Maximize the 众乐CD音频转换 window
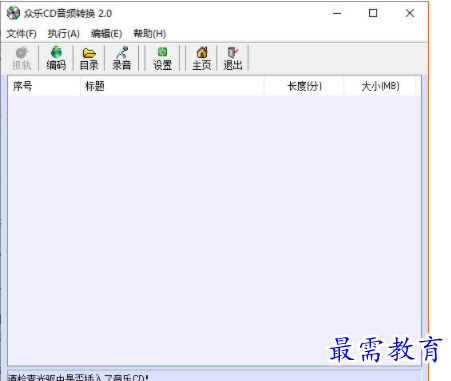Viewport: 451px width, 381px height. tap(373, 13)
